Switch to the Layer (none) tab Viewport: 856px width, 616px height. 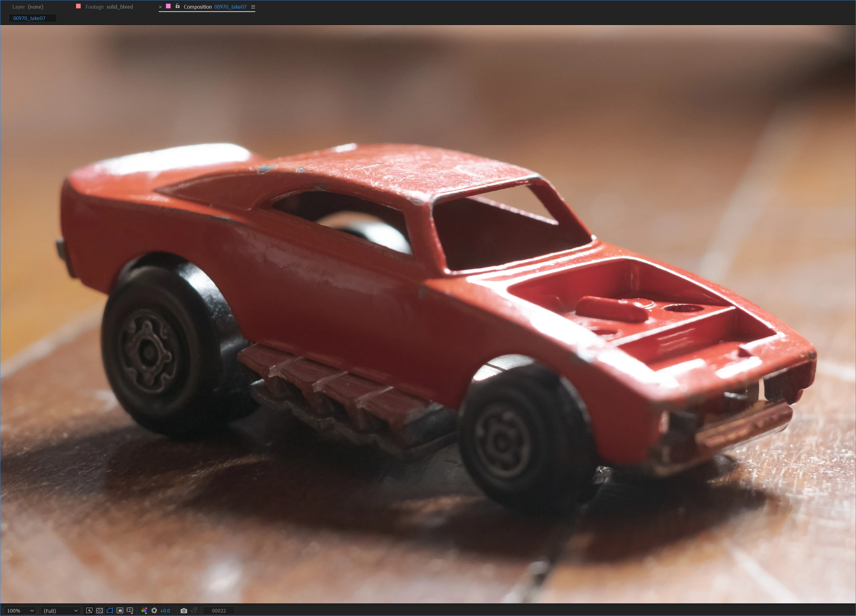[x=28, y=7]
